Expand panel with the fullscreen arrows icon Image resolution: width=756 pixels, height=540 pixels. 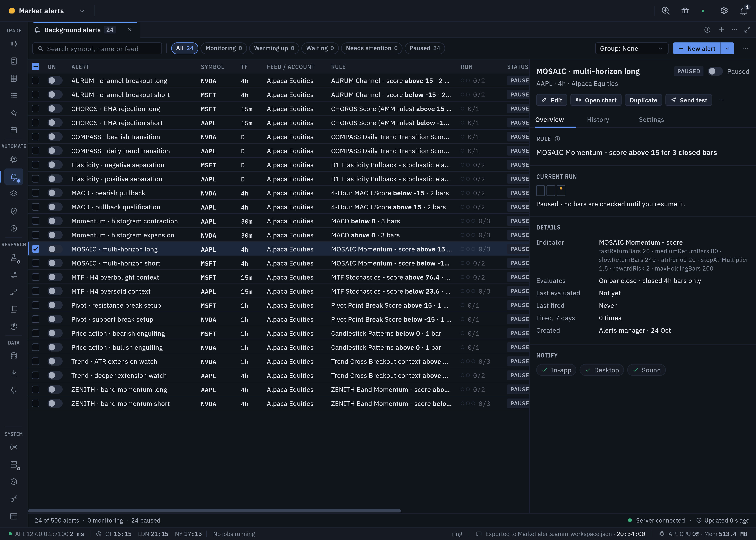tap(747, 30)
